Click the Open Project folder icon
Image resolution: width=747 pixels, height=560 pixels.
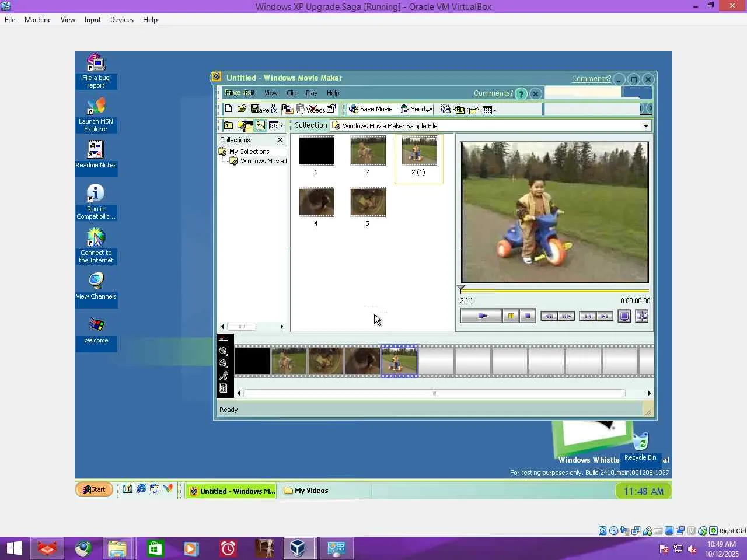point(242,109)
